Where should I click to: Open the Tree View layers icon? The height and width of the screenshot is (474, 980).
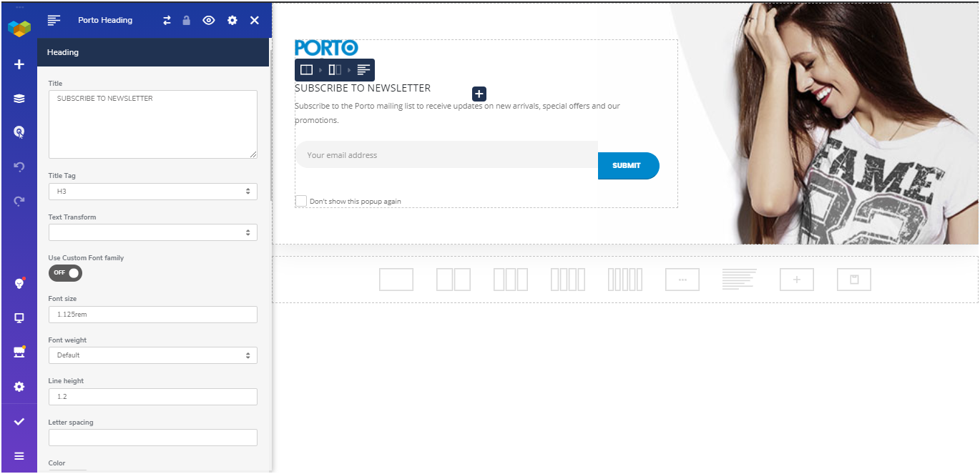[19, 99]
